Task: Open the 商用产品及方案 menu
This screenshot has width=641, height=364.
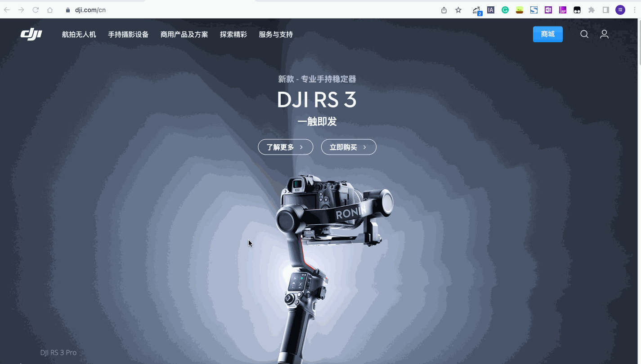Action: [184, 35]
